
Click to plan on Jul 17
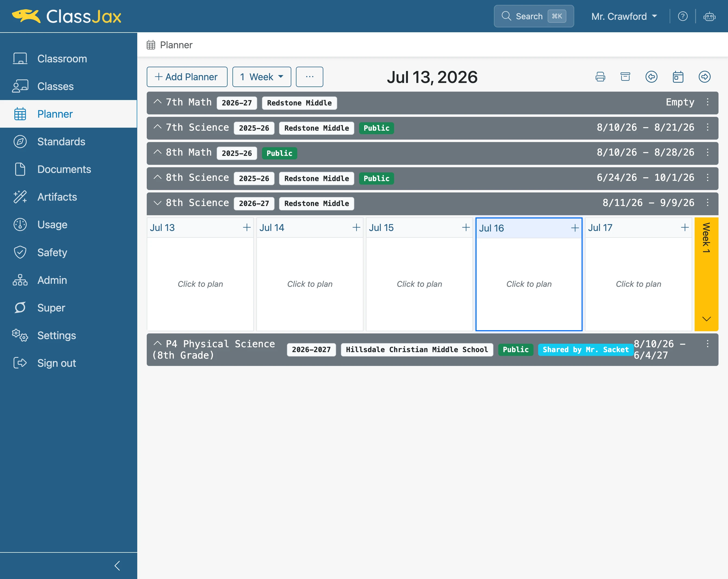638,284
